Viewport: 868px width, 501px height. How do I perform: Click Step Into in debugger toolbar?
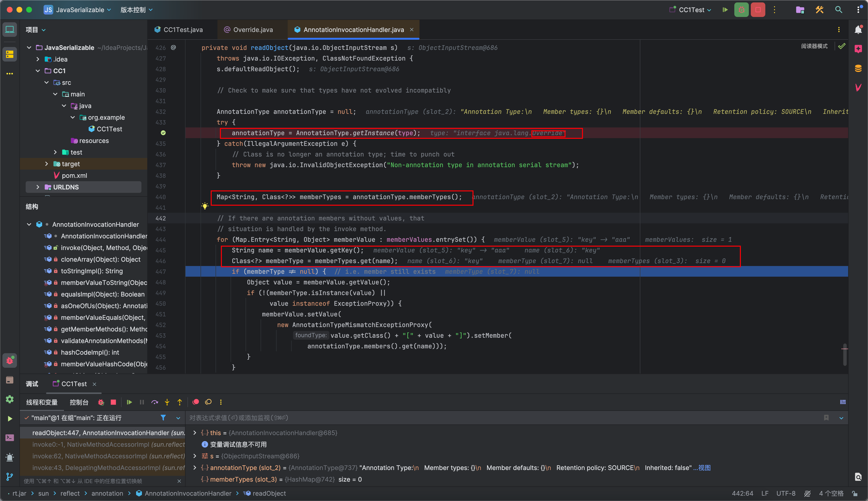point(167,402)
